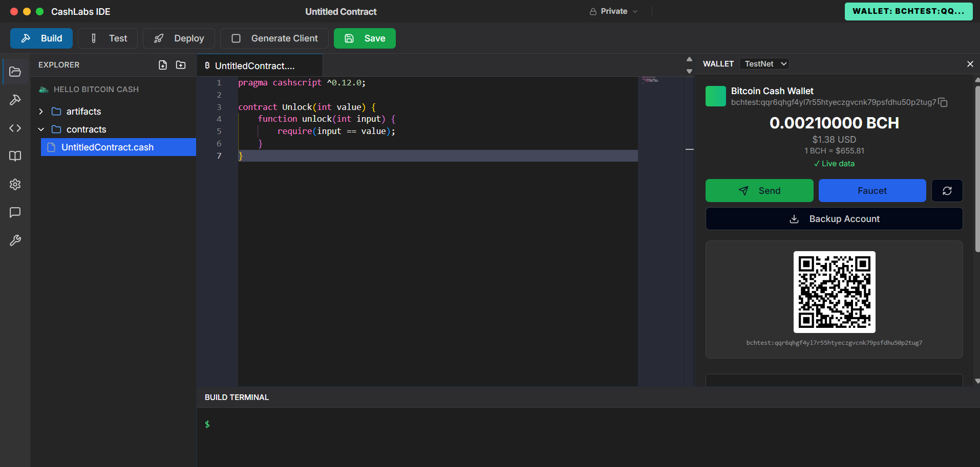
Task: Click the new file icon in Explorer
Action: [x=163, y=65]
